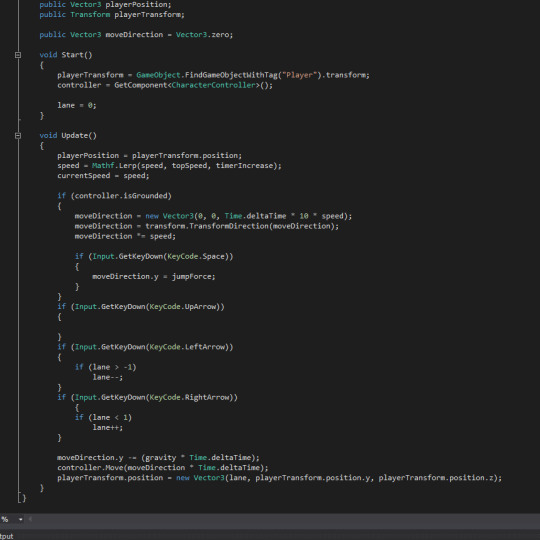Click the KeyCode.UpArrow input check line

pos(141,307)
